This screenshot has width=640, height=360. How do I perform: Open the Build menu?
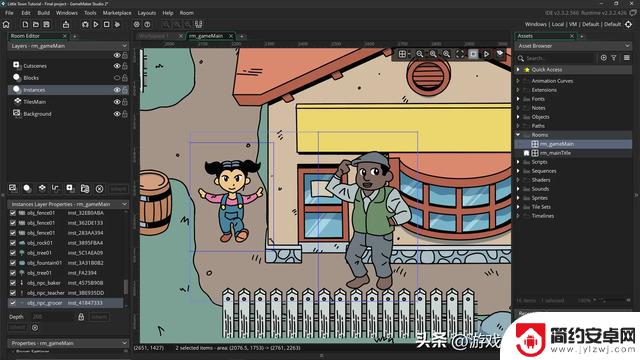43,13
